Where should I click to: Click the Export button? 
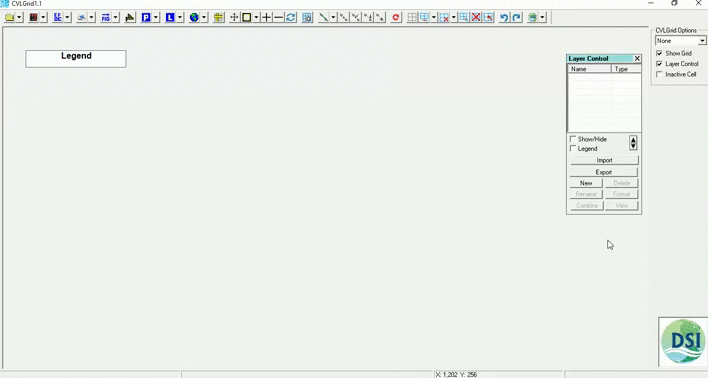(604, 172)
